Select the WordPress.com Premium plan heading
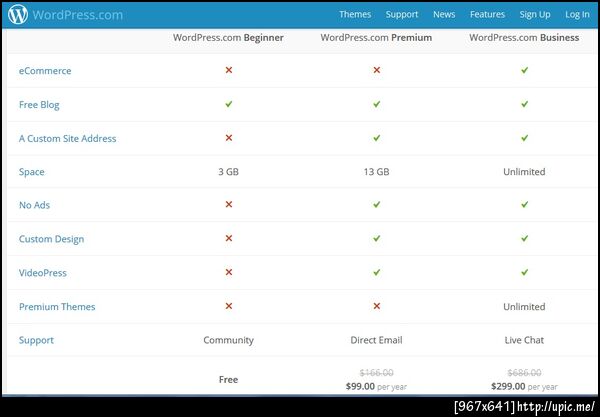Screen dimensions: 600x417 coord(376,37)
